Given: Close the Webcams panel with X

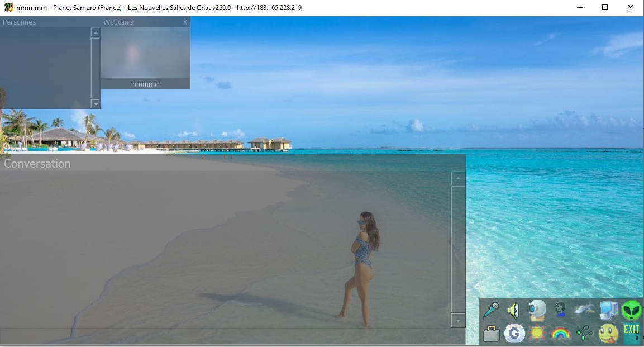Looking at the screenshot, I should point(185,22).
